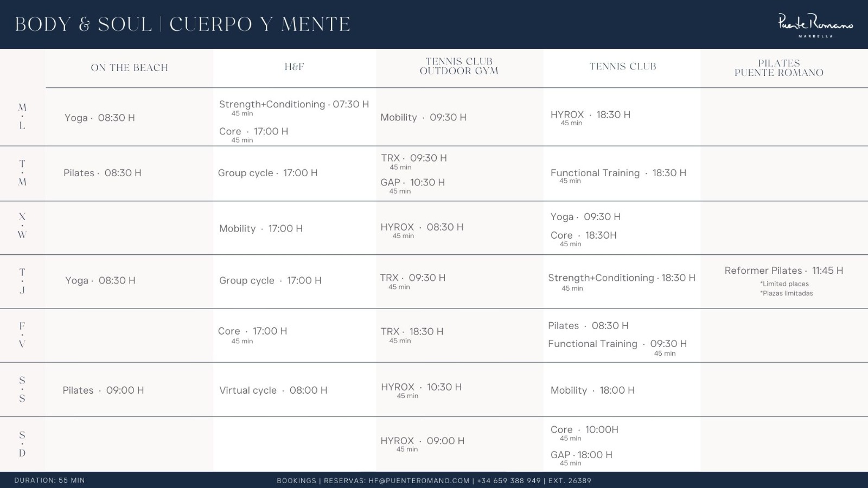Click the Puente Romano Marbella logo
This screenshot has width=868, height=488.
(x=815, y=25)
